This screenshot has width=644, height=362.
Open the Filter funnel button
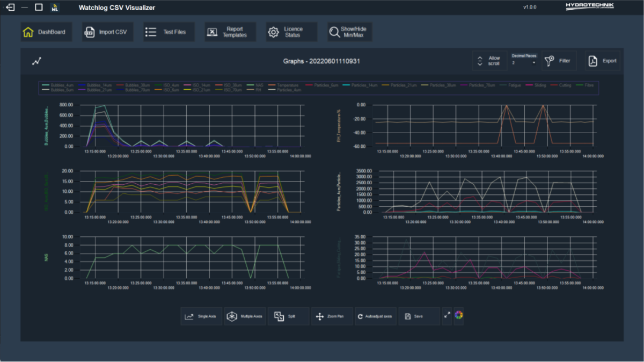coord(559,61)
